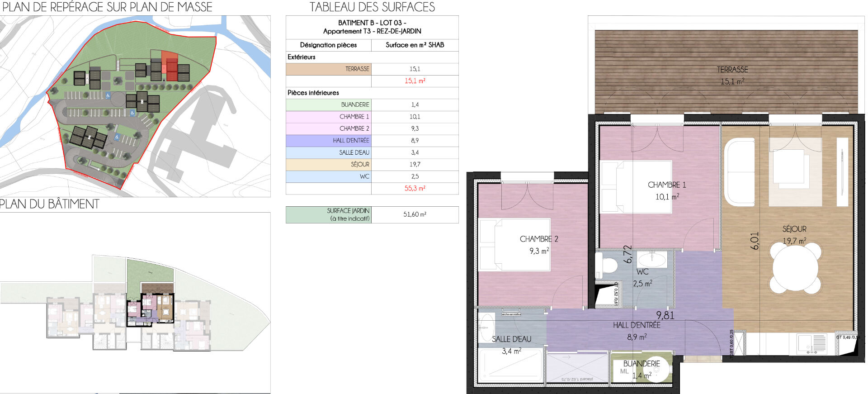
Task: Select the SÉJOUR beige legend cell
Action: (329, 165)
